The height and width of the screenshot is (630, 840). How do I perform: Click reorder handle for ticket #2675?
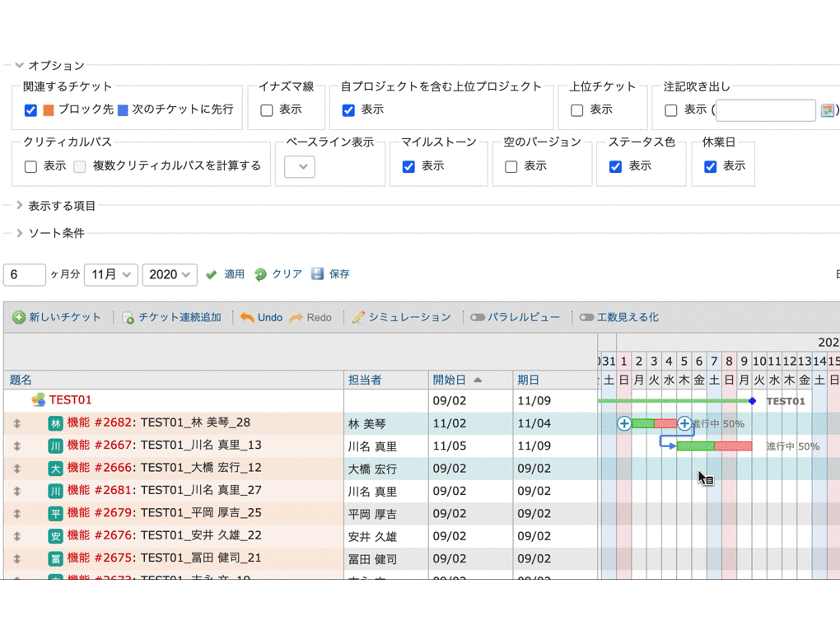[17, 558]
